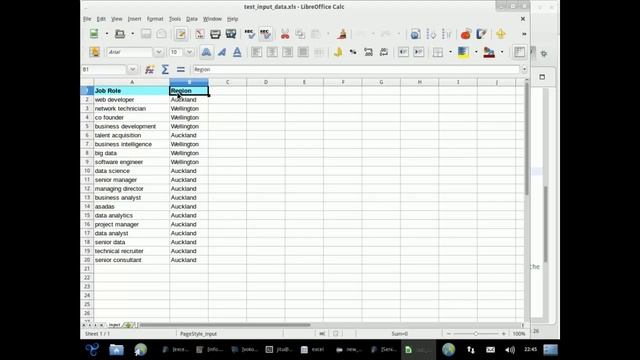Open Font Color dropdown arrow
Viewport: 640px width, 360px height.
click(502, 52)
